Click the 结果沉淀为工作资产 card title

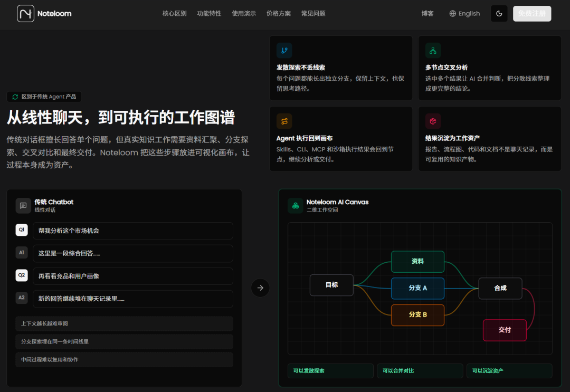[x=453, y=138]
